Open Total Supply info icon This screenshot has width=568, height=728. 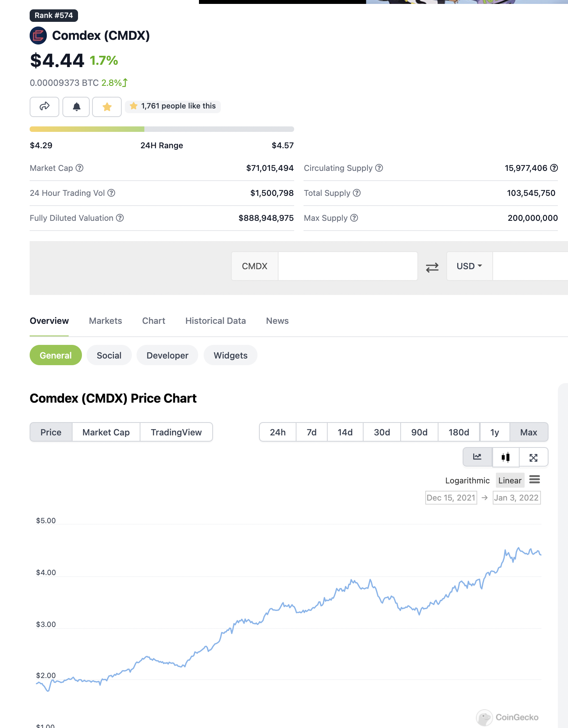pyautogui.click(x=357, y=193)
